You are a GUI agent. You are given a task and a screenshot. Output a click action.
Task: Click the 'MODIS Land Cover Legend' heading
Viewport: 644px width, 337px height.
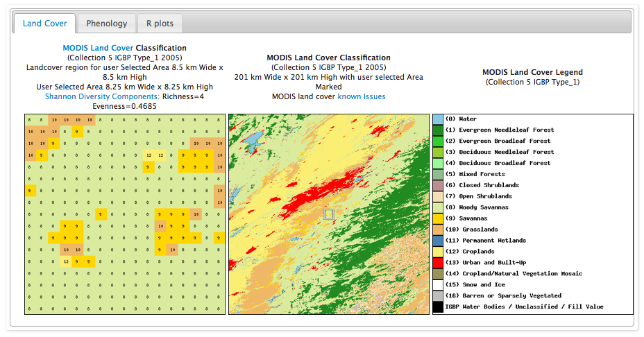[x=532, y=72]
